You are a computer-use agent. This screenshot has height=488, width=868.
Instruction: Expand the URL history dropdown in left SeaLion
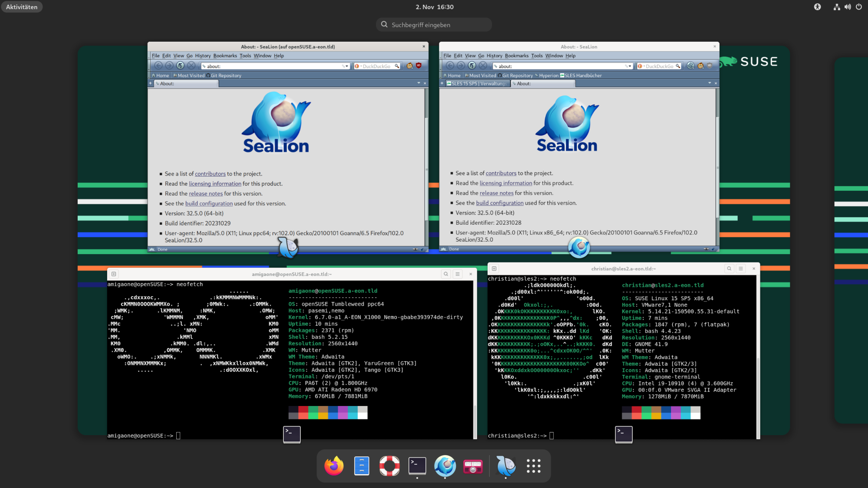[x=347, y=66]
